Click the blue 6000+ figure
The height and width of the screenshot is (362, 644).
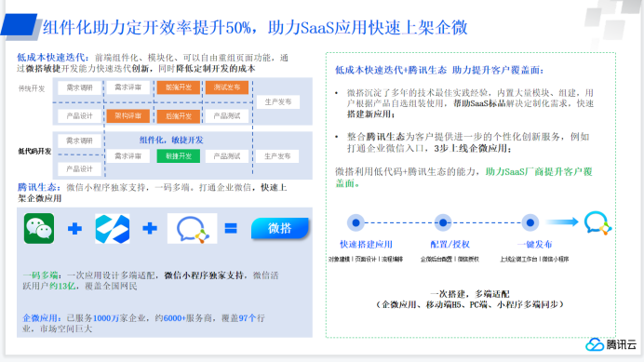click(x=175, y=318)
